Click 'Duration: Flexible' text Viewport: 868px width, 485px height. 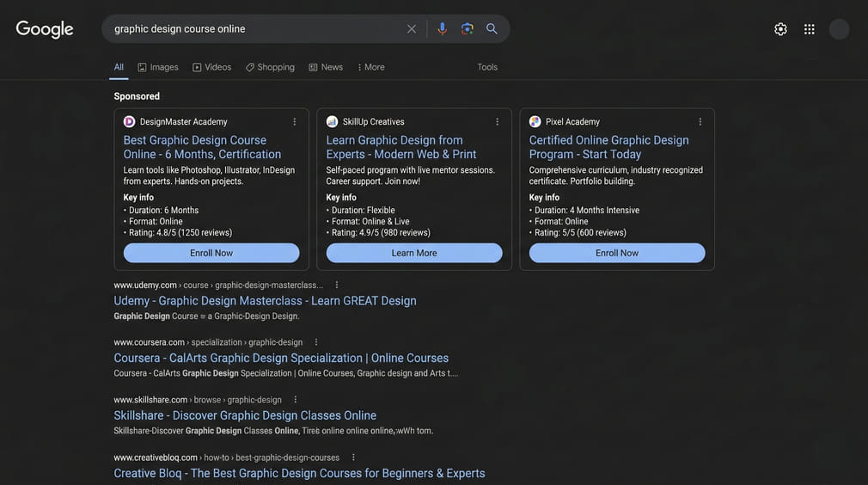click(x=364, y=211)
